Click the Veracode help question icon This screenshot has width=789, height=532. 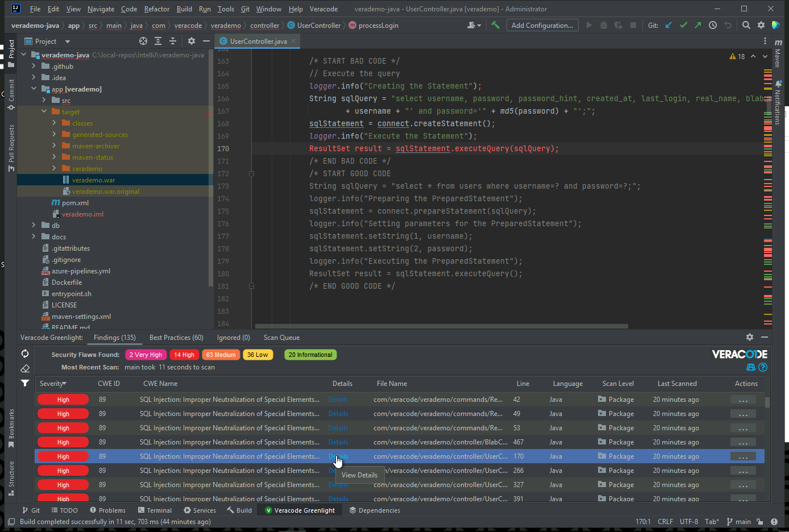point(763,367)
